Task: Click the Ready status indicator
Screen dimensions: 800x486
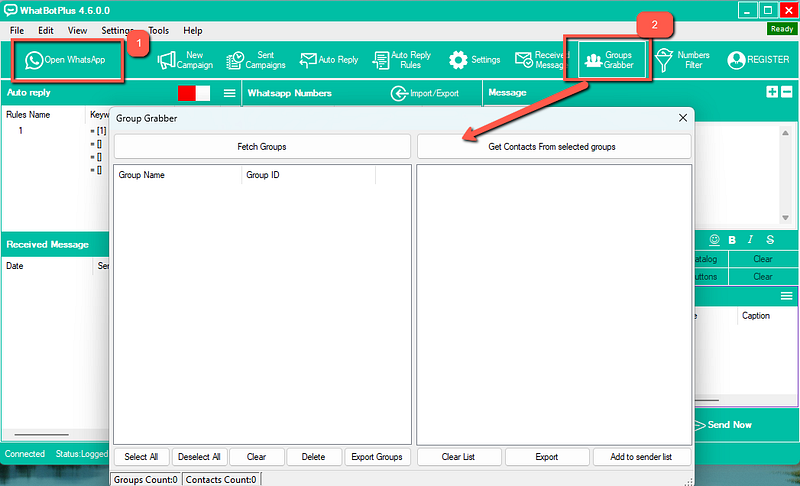Action: (x=782, y=29)
